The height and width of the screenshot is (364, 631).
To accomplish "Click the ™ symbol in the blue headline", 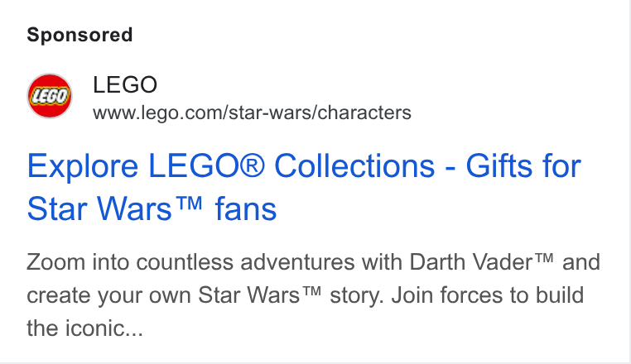I will click(x=189, y=204).
